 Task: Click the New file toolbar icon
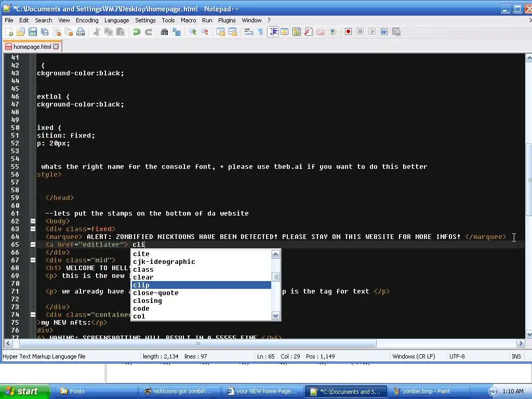(9, 32)
